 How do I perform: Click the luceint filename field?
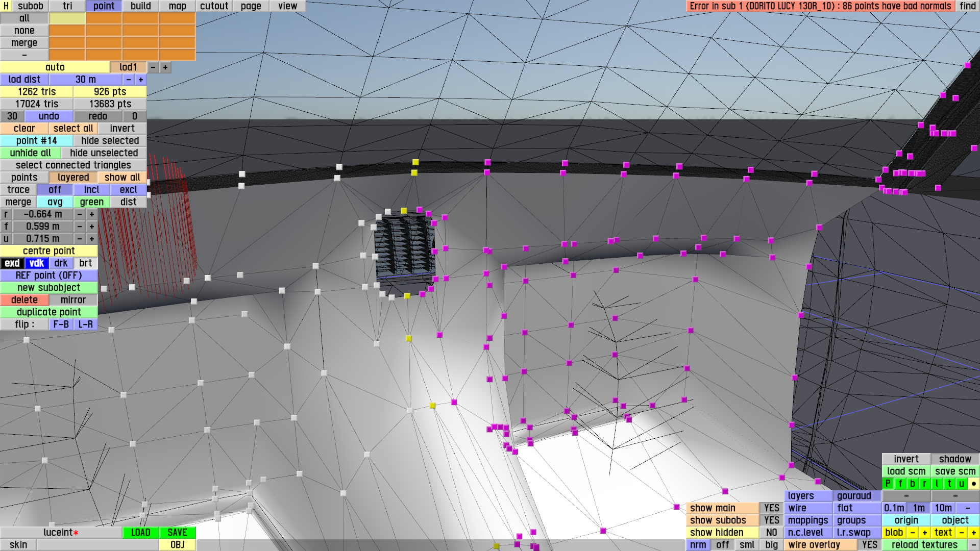[x=61, y=533]
